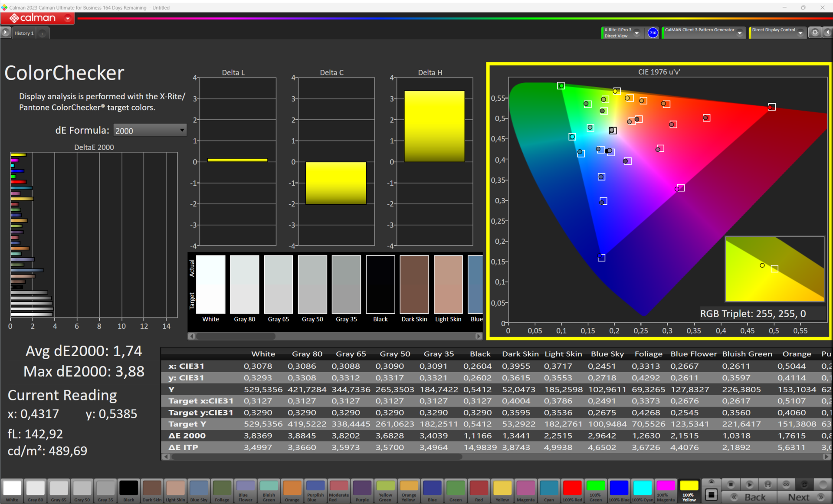Switch to the History 1 tab
This screenshot has width=833, height=504.
24,33
